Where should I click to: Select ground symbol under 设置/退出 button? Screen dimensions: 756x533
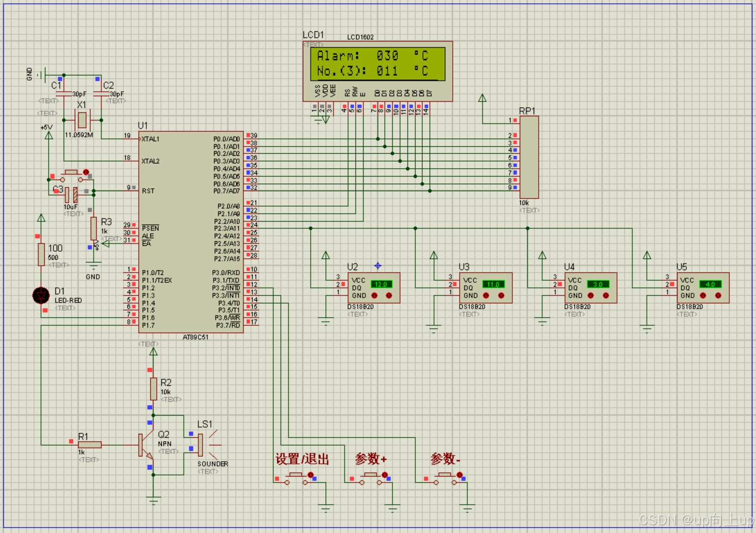(x=326, y=509)
